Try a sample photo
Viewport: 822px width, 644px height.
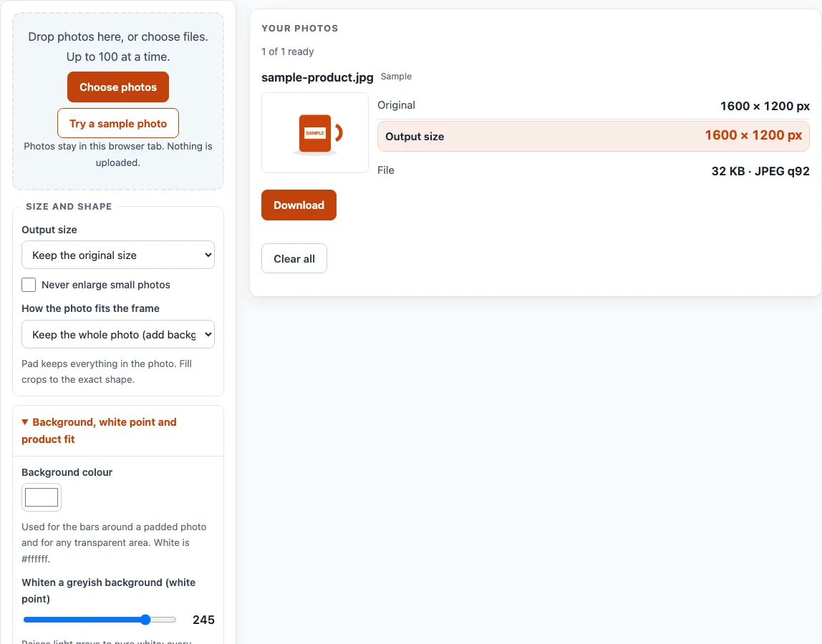[x=118, y=123]
